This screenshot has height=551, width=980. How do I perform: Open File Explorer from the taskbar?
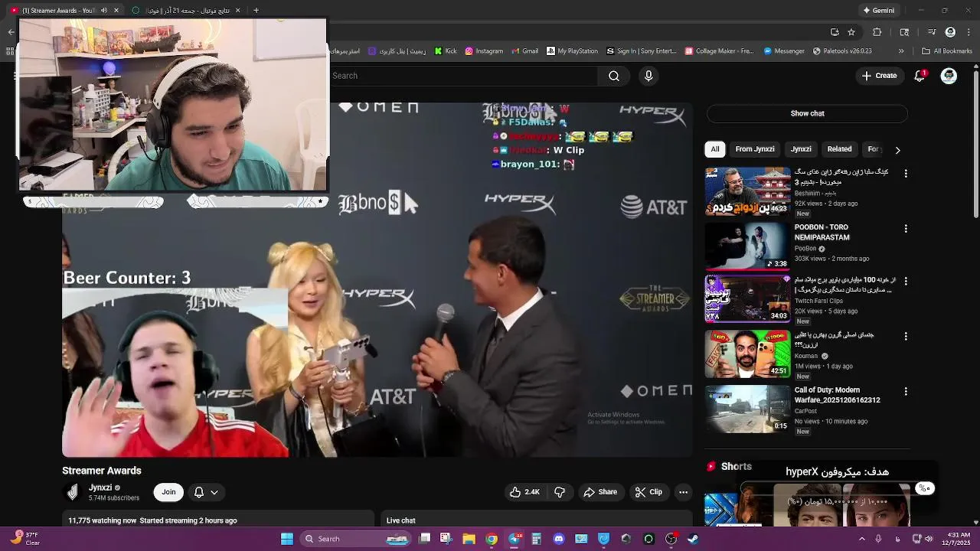[469, 539]
